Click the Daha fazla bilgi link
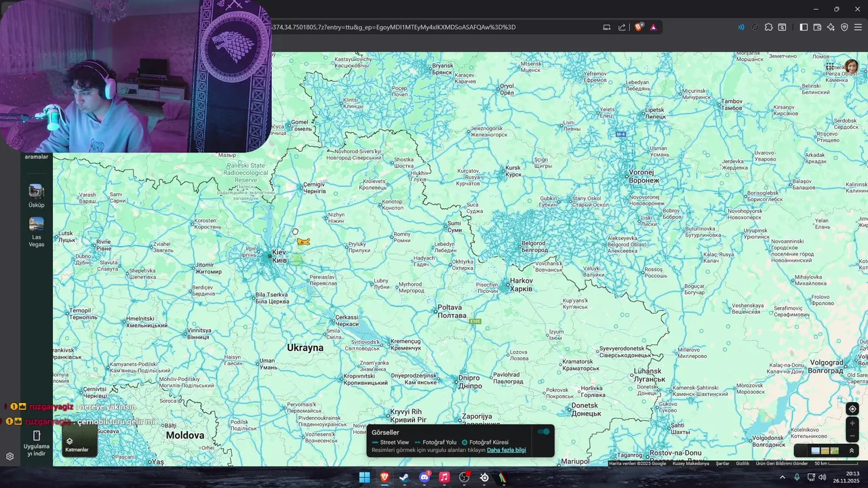Viewport: 868px width, 488px height. 506,450
